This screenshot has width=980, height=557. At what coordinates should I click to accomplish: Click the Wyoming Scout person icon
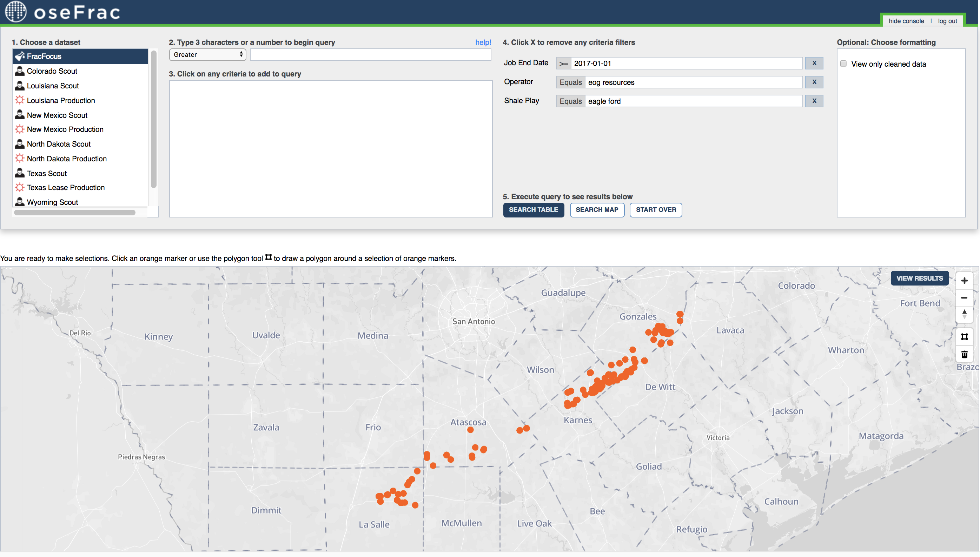click(x=20, y=202)
